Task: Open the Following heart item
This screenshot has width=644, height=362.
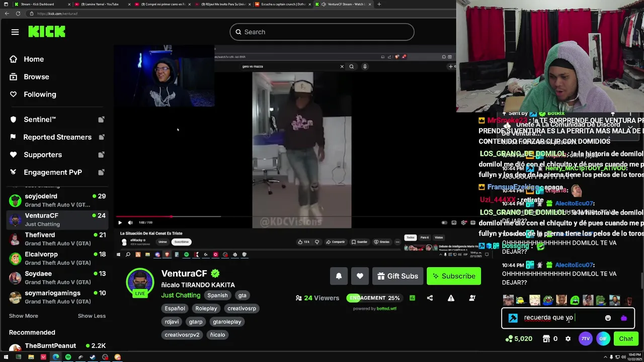Action: pos(40,95)
